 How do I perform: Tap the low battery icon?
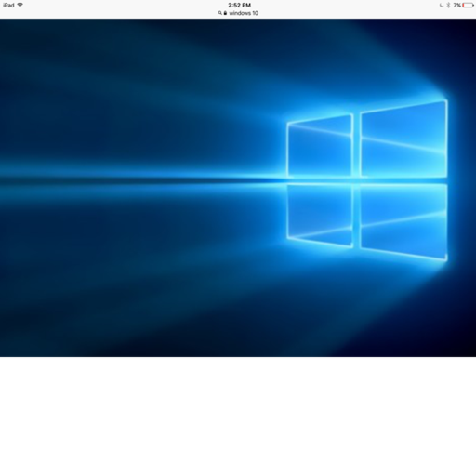(469, 6)
